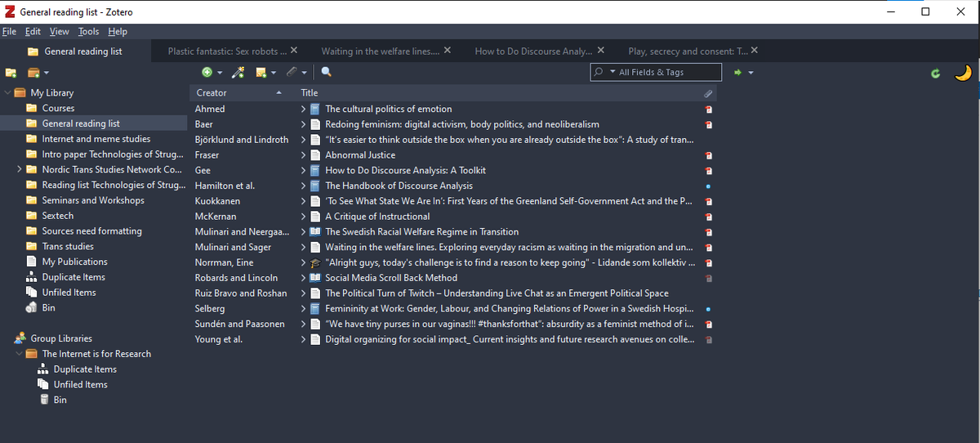Toggle night mode with the moon icon

[x=964, y=73]
